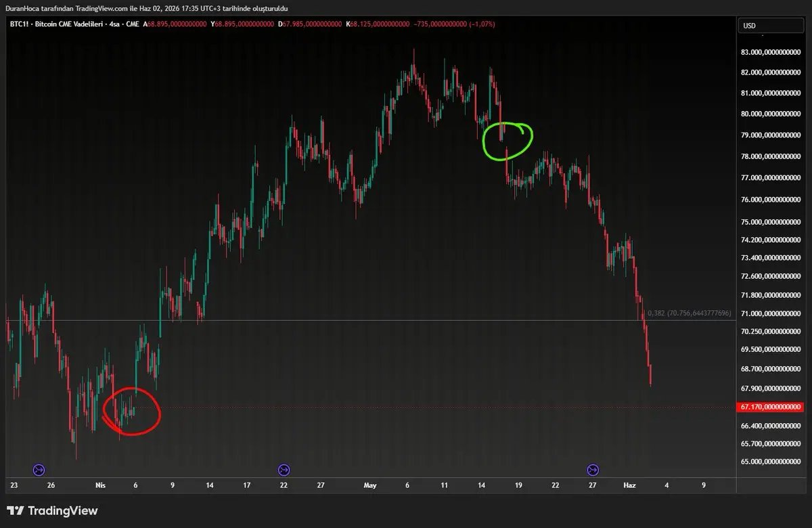Click the event marker icon below date 26
812x528 pixels.
click(x=39, y=470)
